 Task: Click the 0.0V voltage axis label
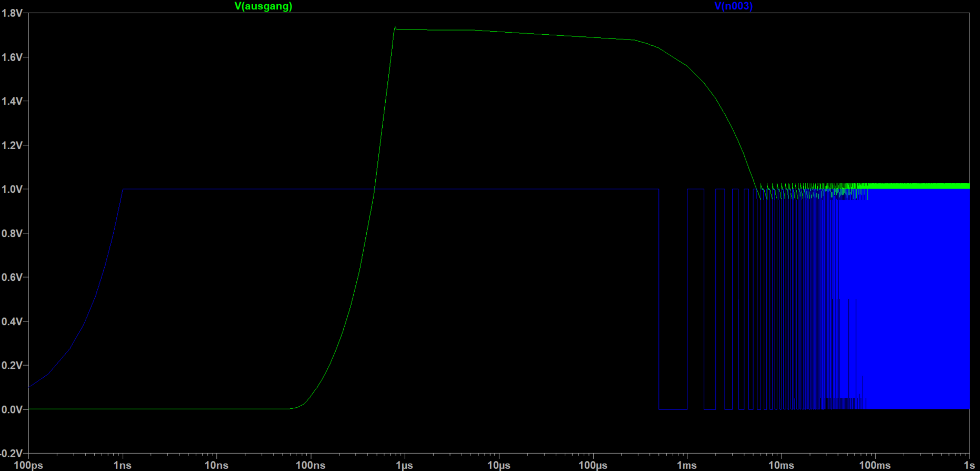tap(12, 409)
